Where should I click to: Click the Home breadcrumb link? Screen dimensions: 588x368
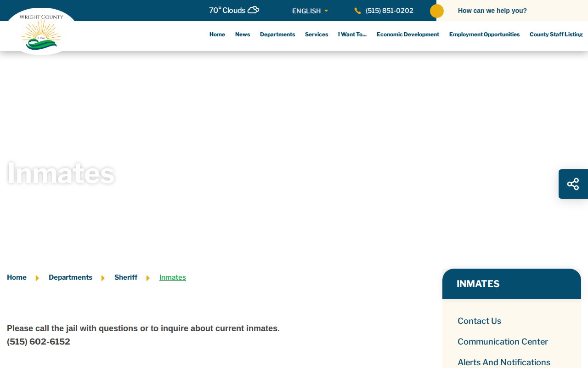tap(17, 277)
